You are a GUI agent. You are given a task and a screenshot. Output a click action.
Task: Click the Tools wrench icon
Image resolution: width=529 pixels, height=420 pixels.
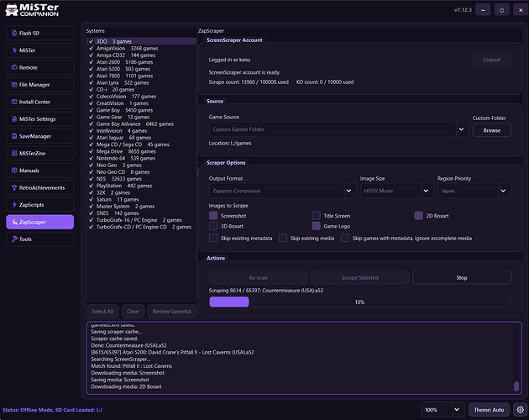point(14,239)
